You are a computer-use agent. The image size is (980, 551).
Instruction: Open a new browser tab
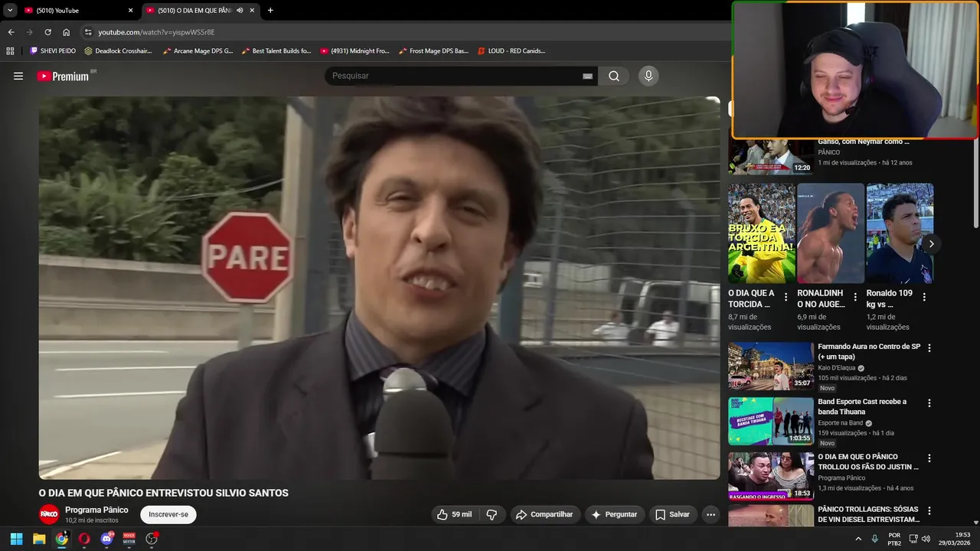tap(270, 11)
